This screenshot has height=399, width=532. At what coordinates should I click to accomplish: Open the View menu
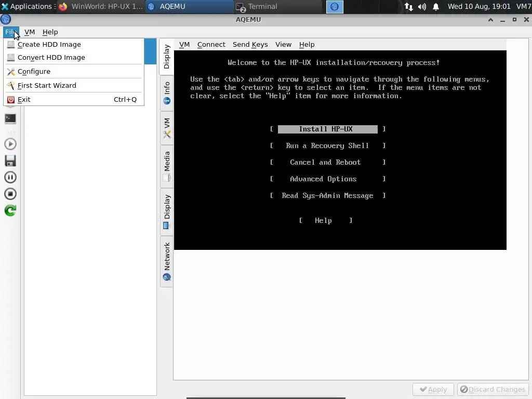coord(283,45)
